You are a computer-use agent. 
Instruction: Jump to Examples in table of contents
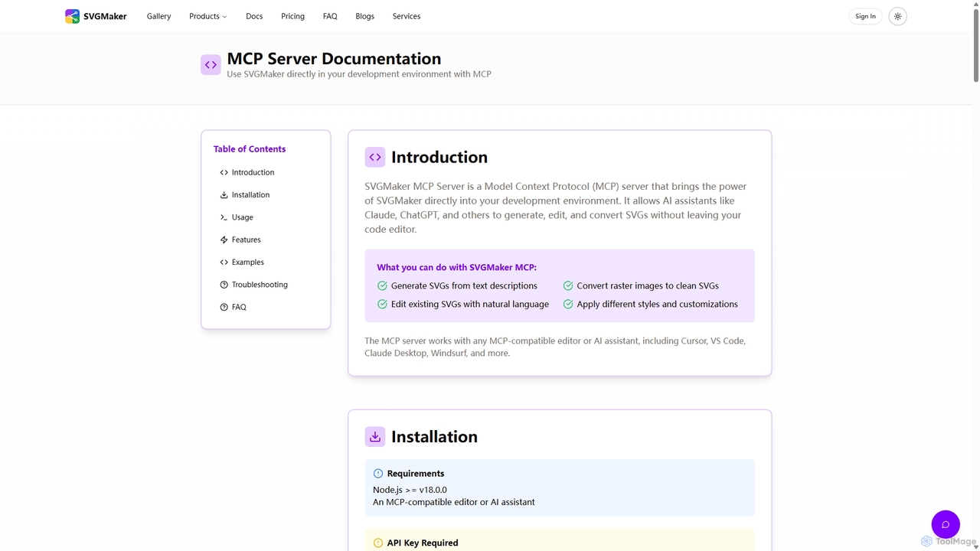(x=248, y=262)
